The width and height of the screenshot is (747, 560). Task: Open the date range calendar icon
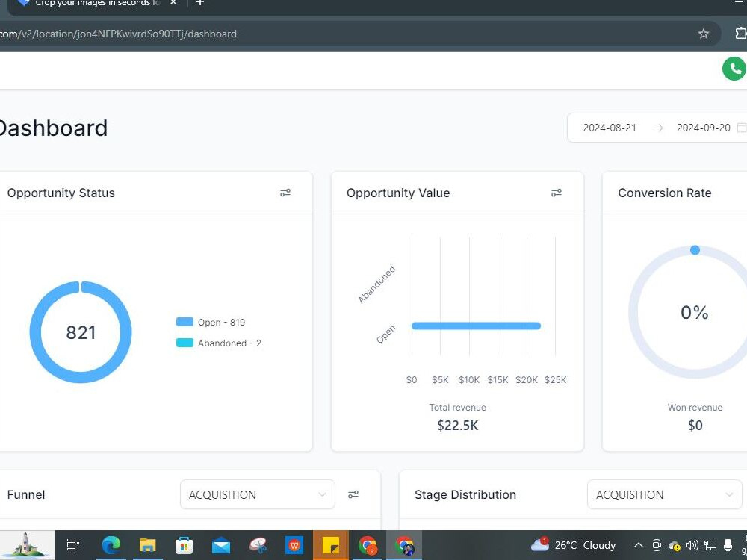click(741, 128)
